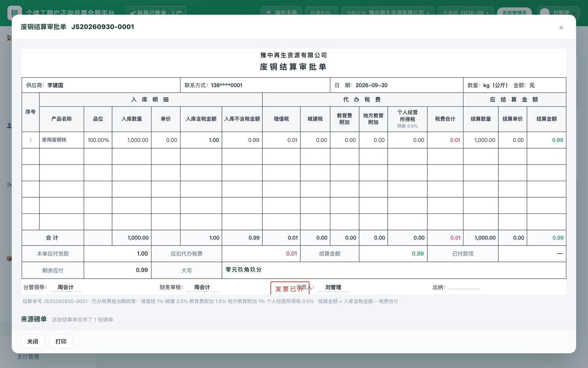Click the 税费合计 column header
Viewport: 588px width, 368px height.
pyautogui.click(x=445, y=119)
